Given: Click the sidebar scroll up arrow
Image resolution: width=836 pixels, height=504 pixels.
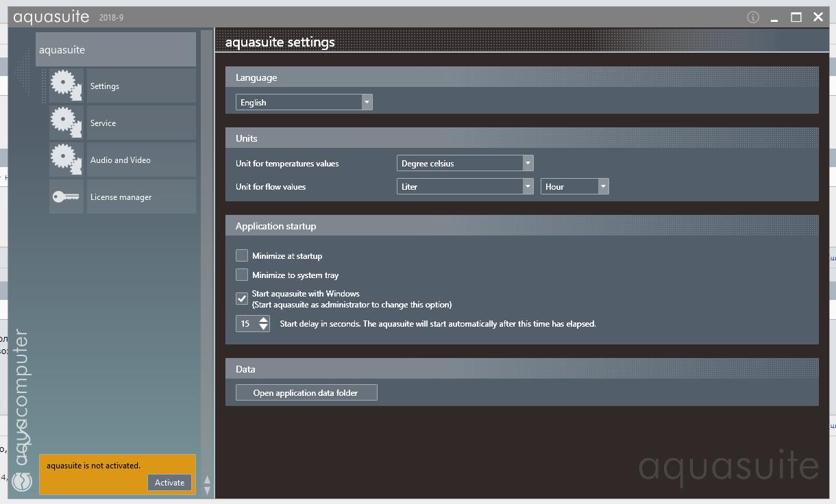Looking at the screenshot, I should pos(207,480).
